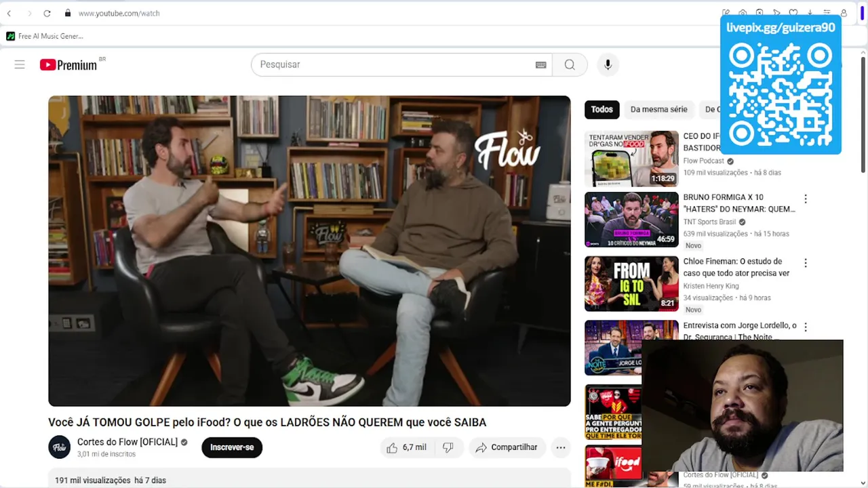The width and height of the screenshot is (868, 488).
Task: Open the three-dot more actions under video
Action: click(560, 447)
